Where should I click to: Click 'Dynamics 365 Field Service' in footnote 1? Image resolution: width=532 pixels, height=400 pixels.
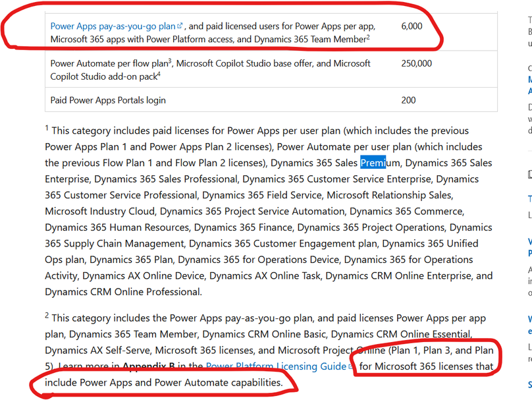pyautogui.click(x=262, y=195)
